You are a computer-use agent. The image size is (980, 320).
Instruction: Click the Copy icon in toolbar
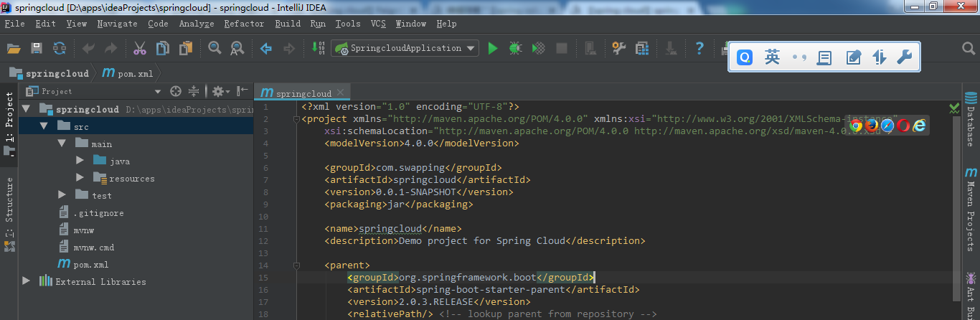coord(163,48)
